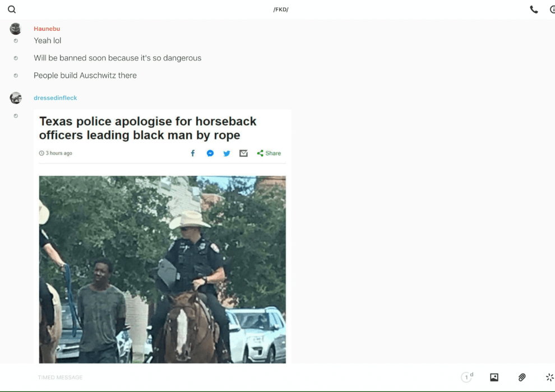Open dressedinfleck's user name

pos(55,98)
